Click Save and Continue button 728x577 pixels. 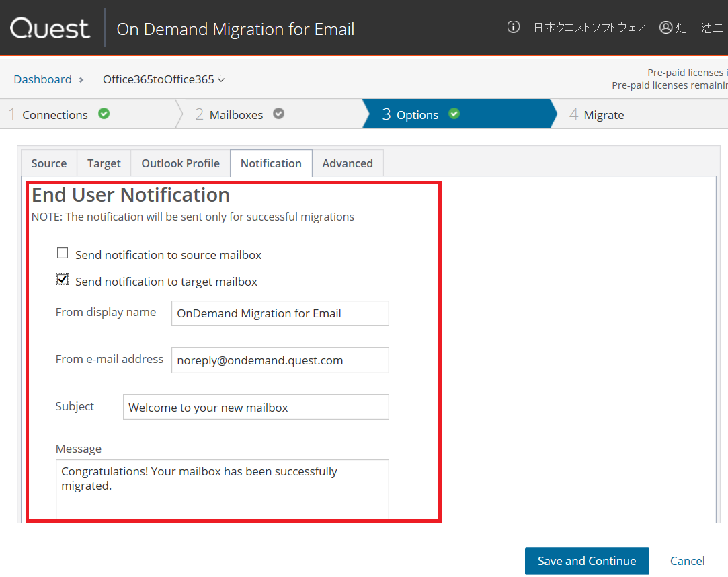[587, 561]
